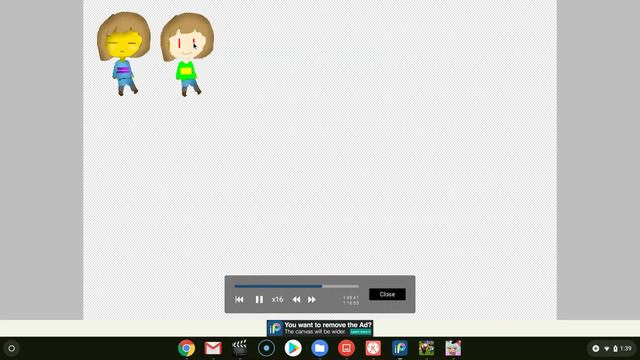Click the green-sweater character drawing

[187, 54]
